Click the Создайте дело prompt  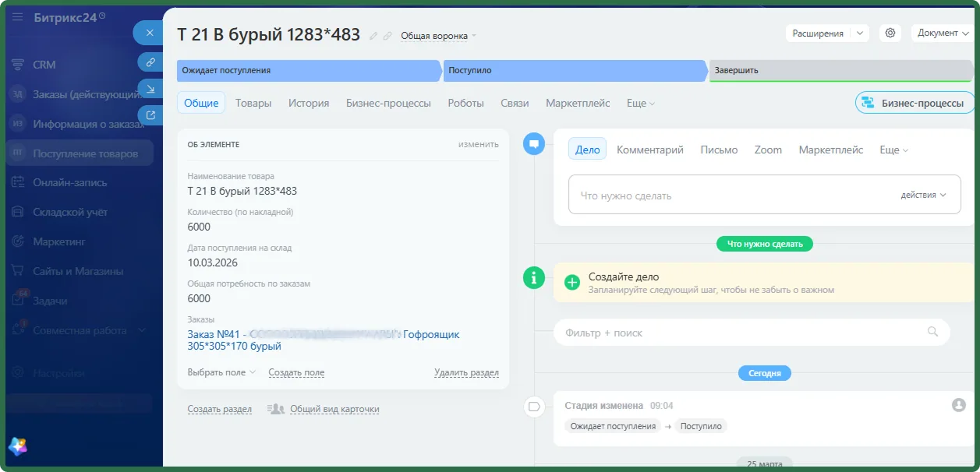pyautogui.click(x=764, y=283)
